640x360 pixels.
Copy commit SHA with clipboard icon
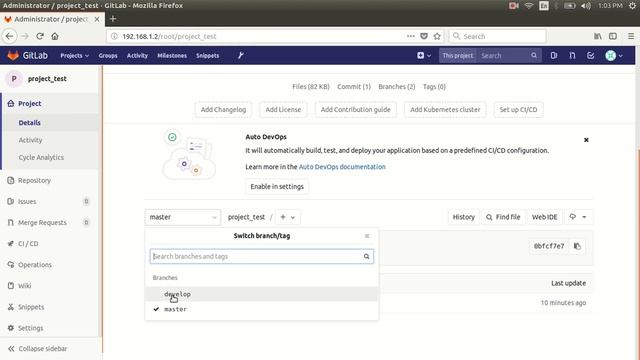click(x=577, y=246)
